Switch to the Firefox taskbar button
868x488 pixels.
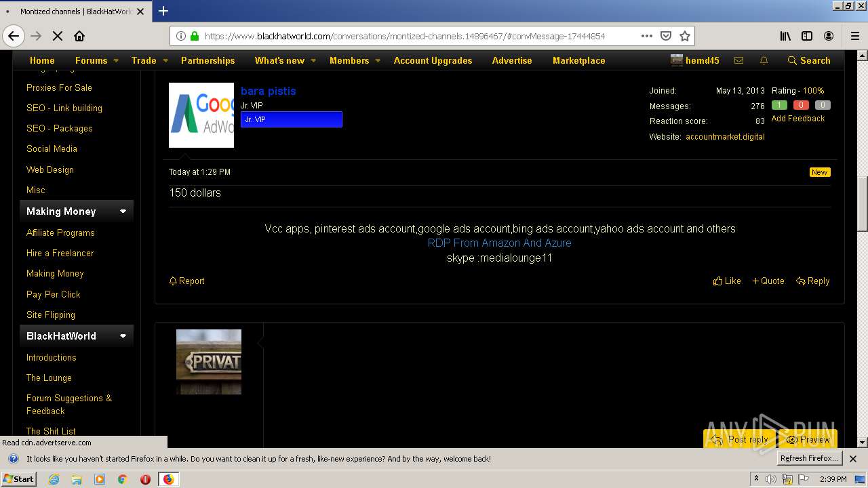168,479
